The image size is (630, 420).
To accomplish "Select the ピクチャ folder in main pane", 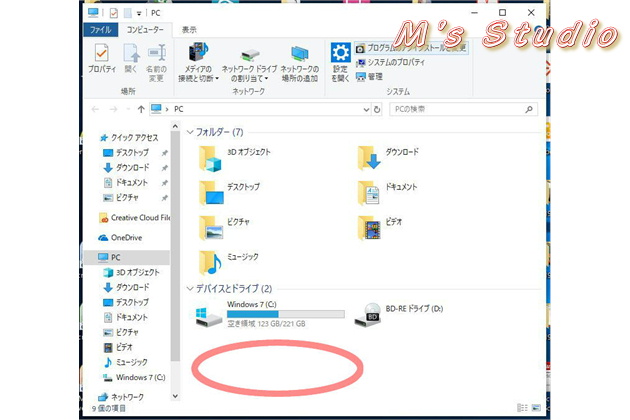I will [x=225, y=228].
